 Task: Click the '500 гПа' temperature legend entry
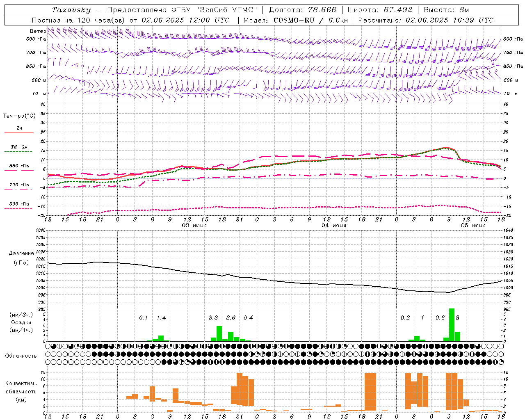[19, 203]
